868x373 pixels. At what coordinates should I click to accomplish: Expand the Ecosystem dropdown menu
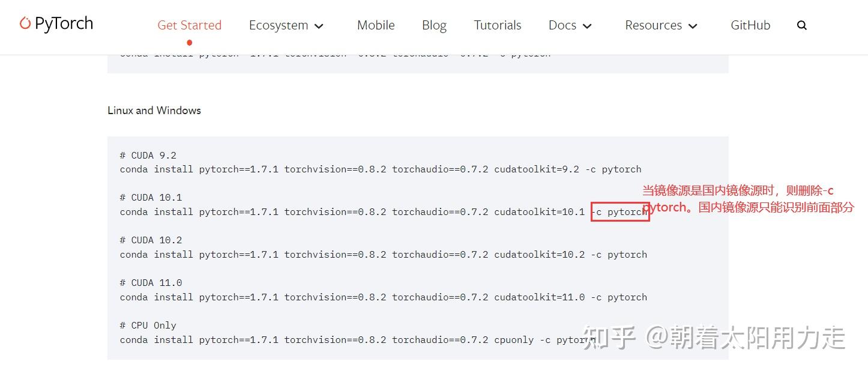click(x=279, y=25)
